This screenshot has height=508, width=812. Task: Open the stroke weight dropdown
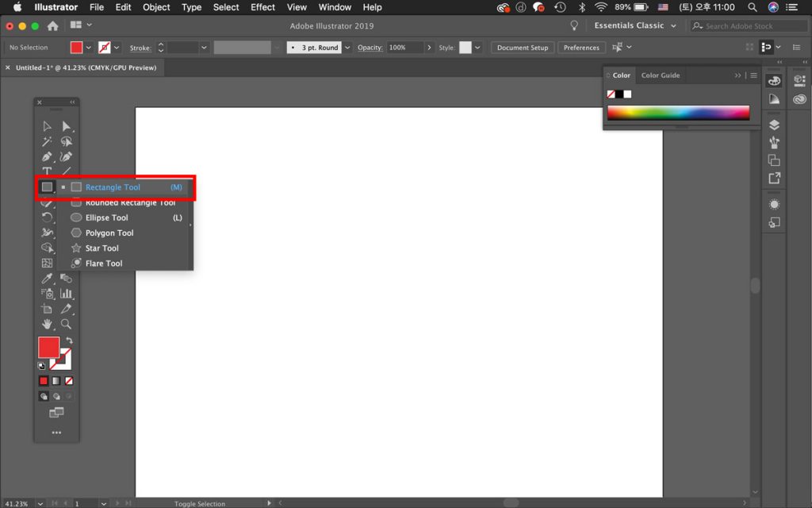pos(204,48)
